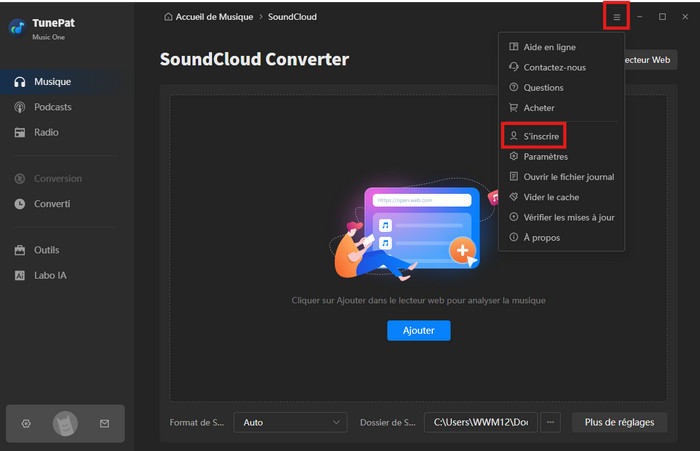Click the mail envelope icon

[104, 423]
